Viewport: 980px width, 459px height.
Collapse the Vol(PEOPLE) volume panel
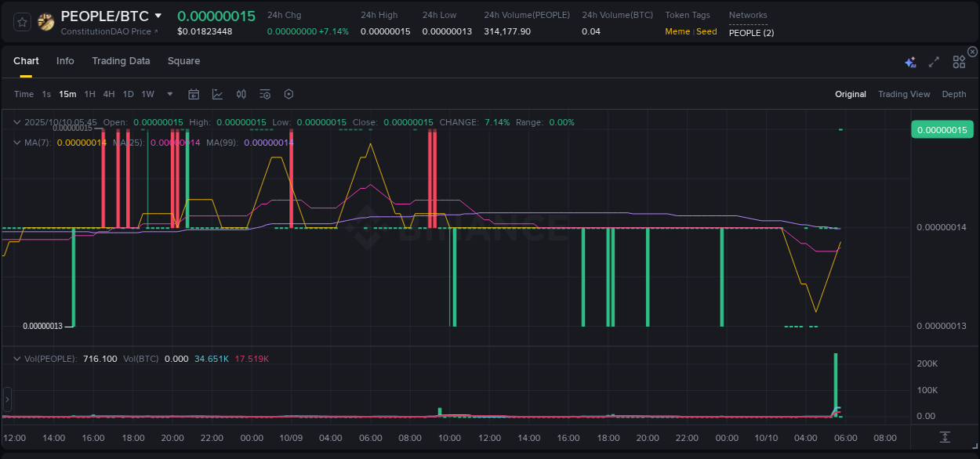pos(17,359)
